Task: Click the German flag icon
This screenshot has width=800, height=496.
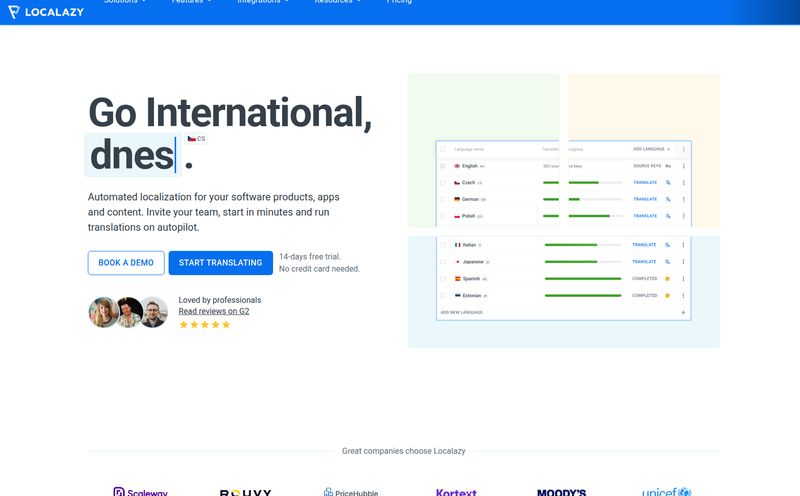Action: (457, 200)
